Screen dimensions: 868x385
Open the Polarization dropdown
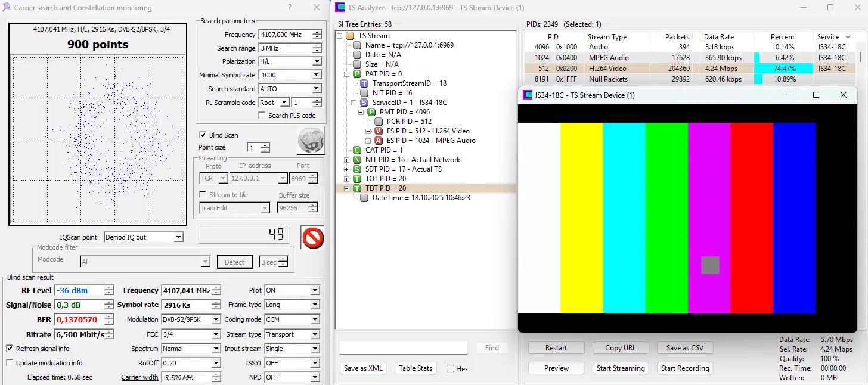coord(317,61)
